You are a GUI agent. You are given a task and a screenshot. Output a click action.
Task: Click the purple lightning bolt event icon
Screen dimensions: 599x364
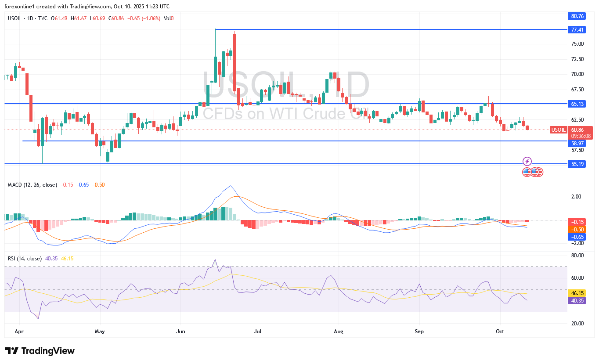coord(527,161)
